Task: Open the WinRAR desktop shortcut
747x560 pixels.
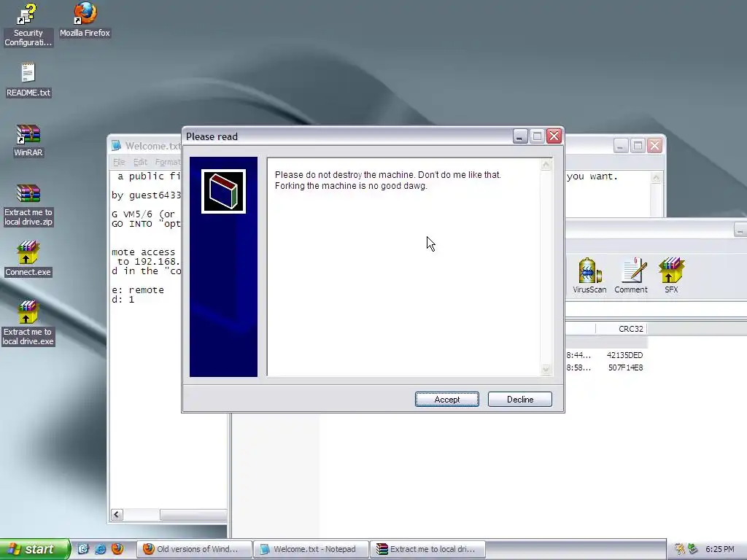Action: click(28, 141)
